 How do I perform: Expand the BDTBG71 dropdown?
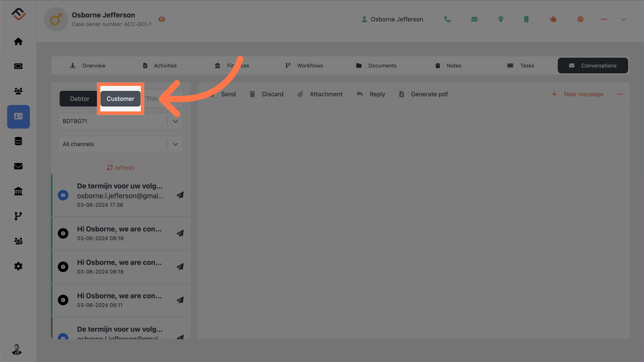[x=176, y=121]
